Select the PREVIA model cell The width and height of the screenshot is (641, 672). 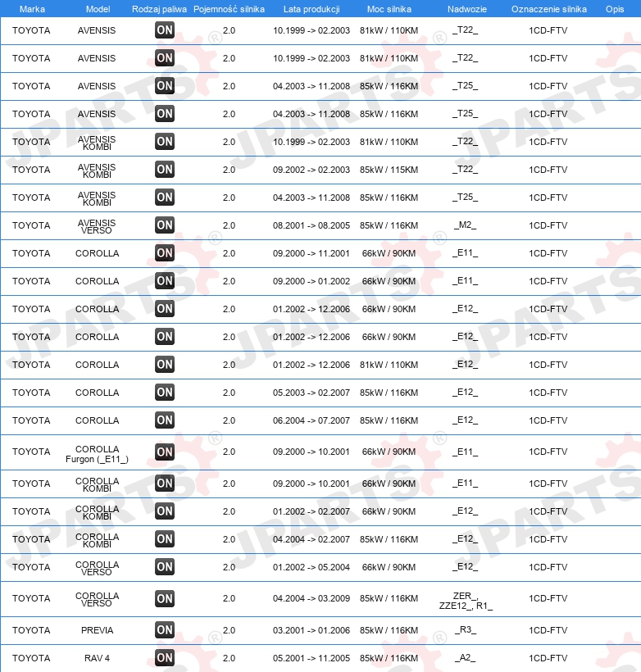click(98, 630)
